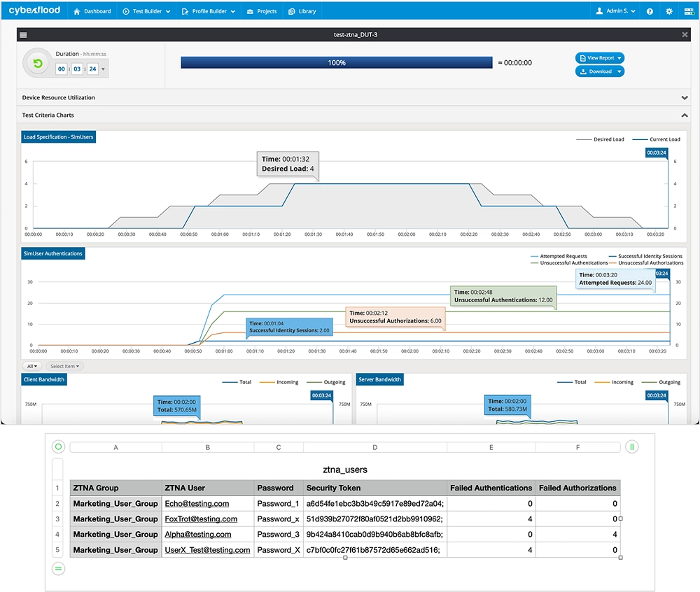700x592 pixels.
Task: Open the Test Builder menu
Action: [x=146, y=11]
